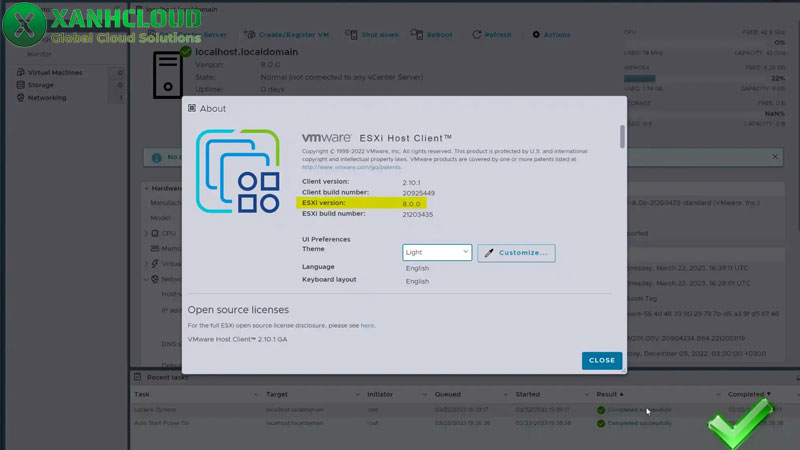The image size is (800, 450).
Task: Click the Reboot toolbar button
Action: pos(432,35)
